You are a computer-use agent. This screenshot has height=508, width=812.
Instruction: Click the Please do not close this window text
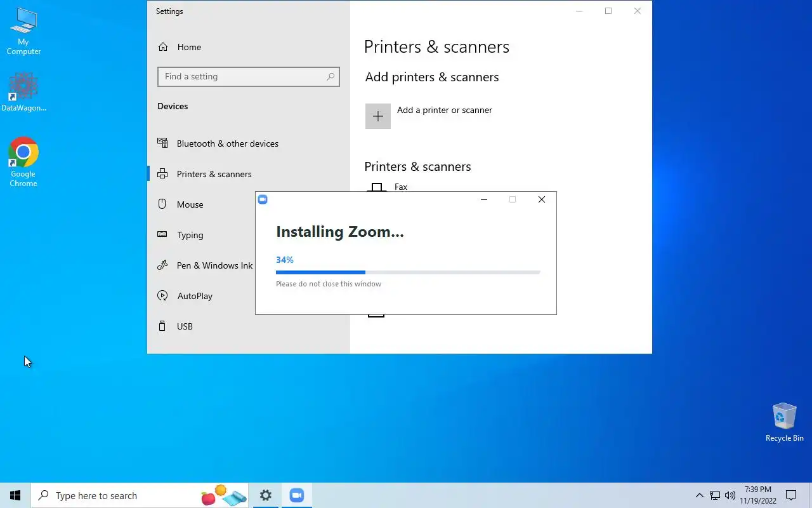329,284
